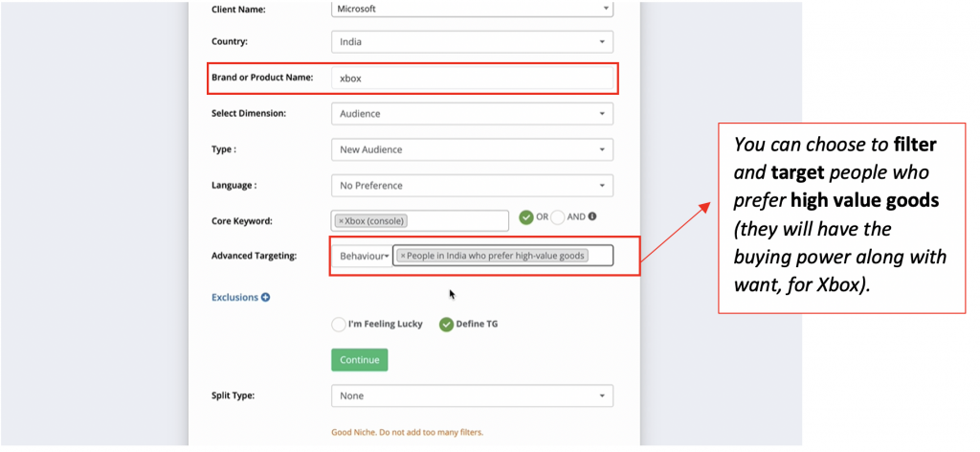Click the Split Type label
This screenshot has height=452, width=980.
pos(234,395)
